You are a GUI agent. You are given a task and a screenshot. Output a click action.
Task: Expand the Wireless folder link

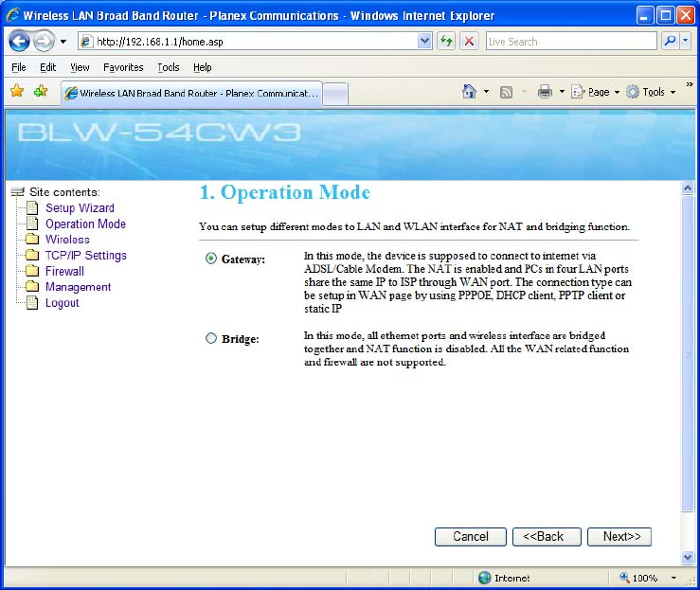67,240
